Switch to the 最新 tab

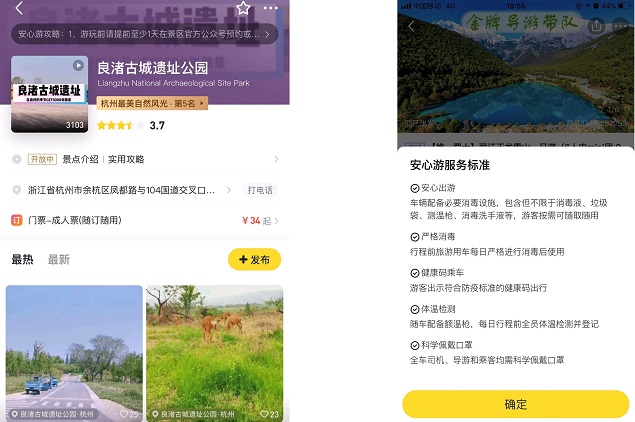pyautogui.click(x=59, y=259)
